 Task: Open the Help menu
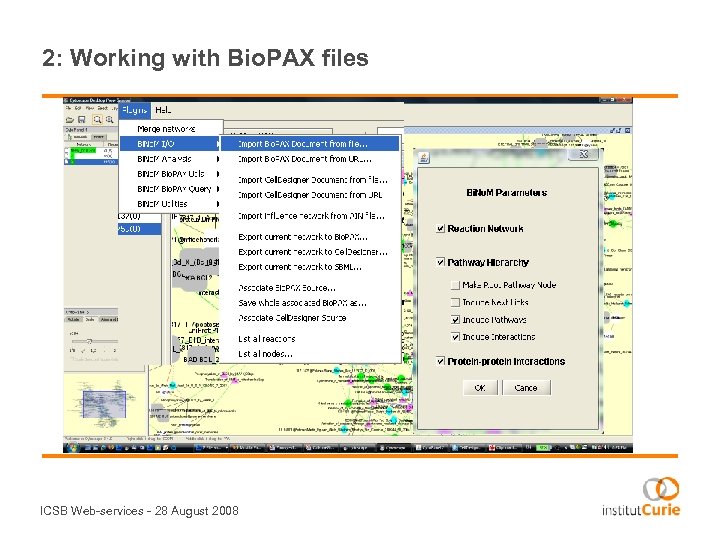[x=163, y=110]
